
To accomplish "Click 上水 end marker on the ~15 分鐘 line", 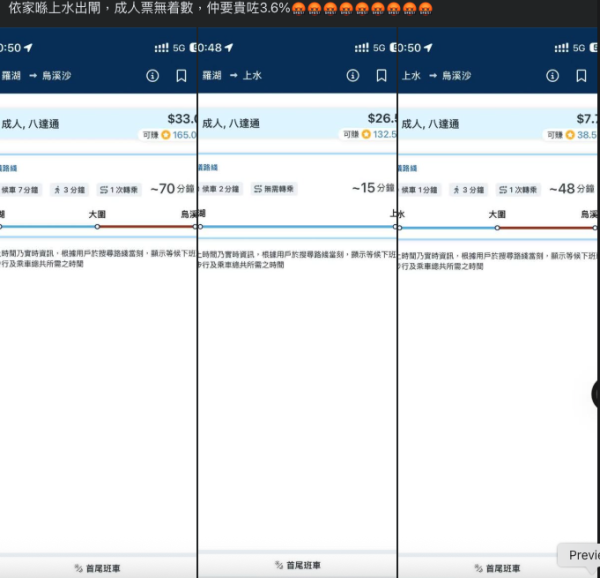I will pyautogui.click(x=395, y=227).
